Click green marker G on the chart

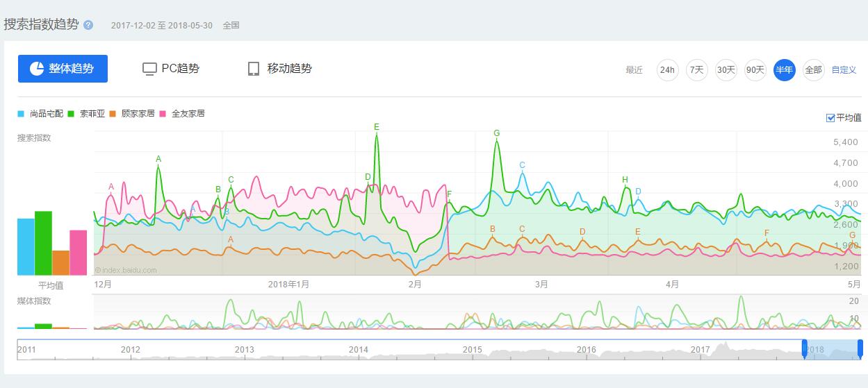pyautogui.click(x=496, y=133)
